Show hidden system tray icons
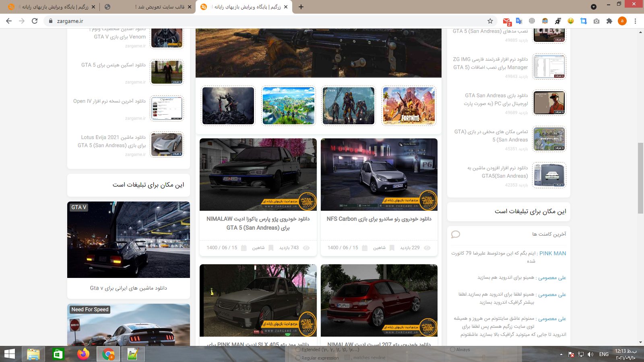This screenshot has height=362, width=644. tap(561, 354)
